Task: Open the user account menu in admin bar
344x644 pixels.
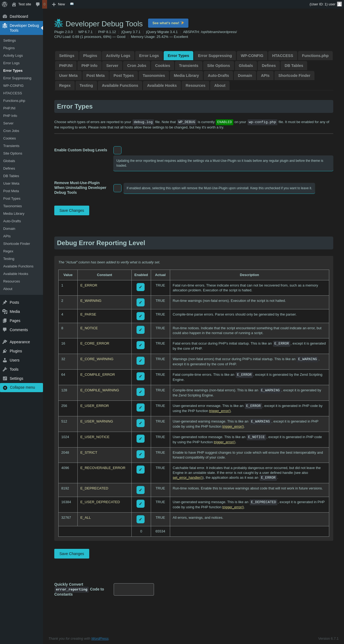Action: pyautogui.click(x=325, y=4)
